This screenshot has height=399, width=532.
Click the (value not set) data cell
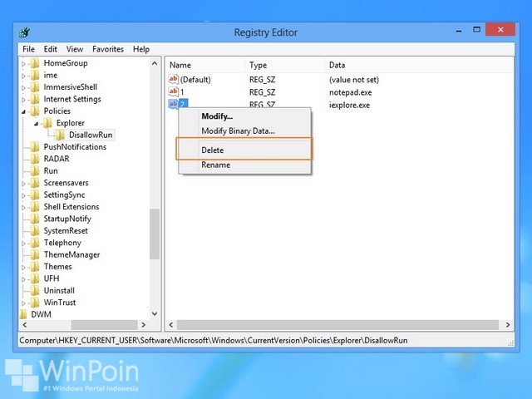point(354,80)
